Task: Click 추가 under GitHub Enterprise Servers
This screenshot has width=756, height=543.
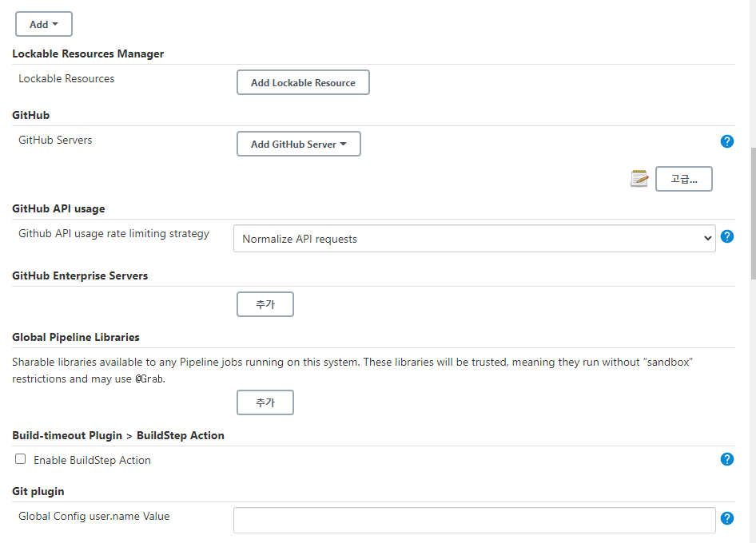Action: point(265,304)
